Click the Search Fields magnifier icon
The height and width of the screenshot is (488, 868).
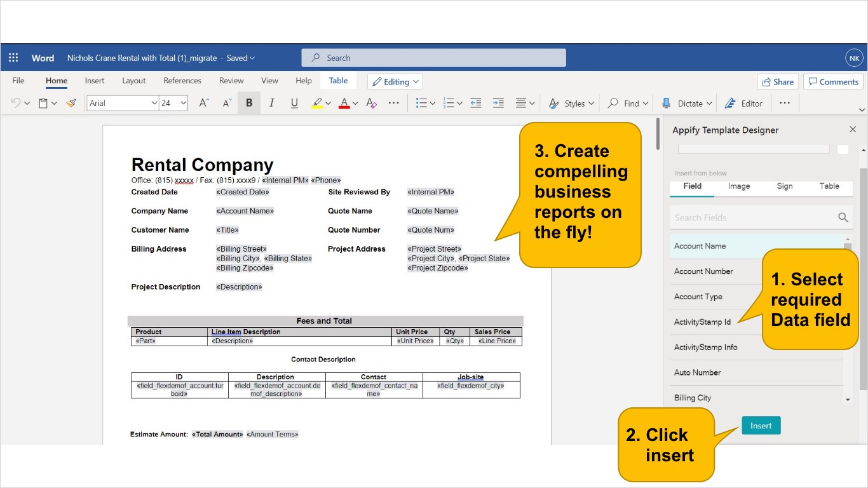[843, 217]
